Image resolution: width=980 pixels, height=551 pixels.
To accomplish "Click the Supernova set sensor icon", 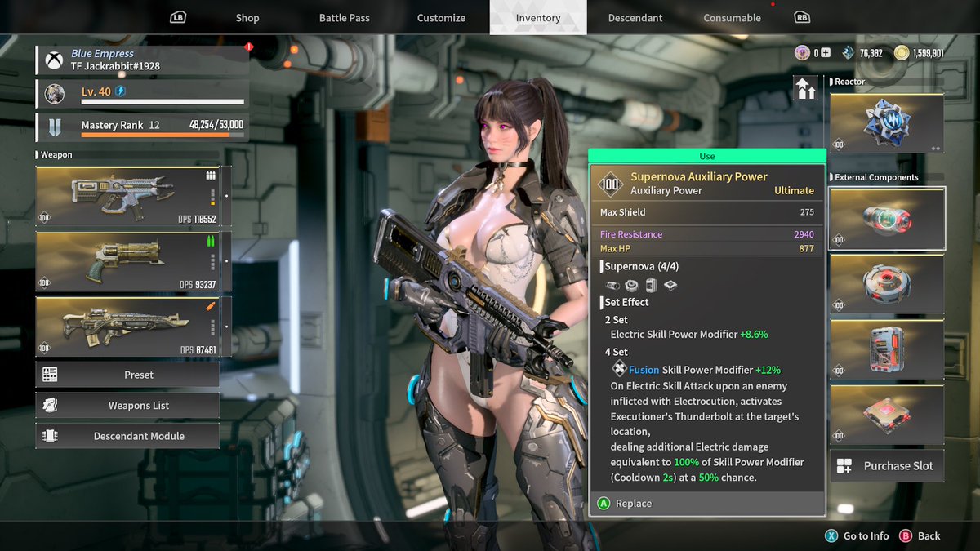I will coord(631,285).
